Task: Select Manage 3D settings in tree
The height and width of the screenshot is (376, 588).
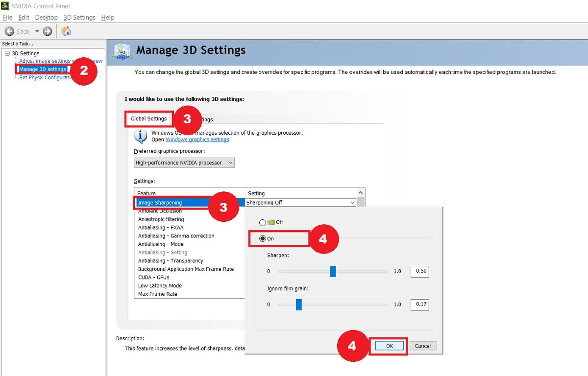Action: (x=43, y=69)
